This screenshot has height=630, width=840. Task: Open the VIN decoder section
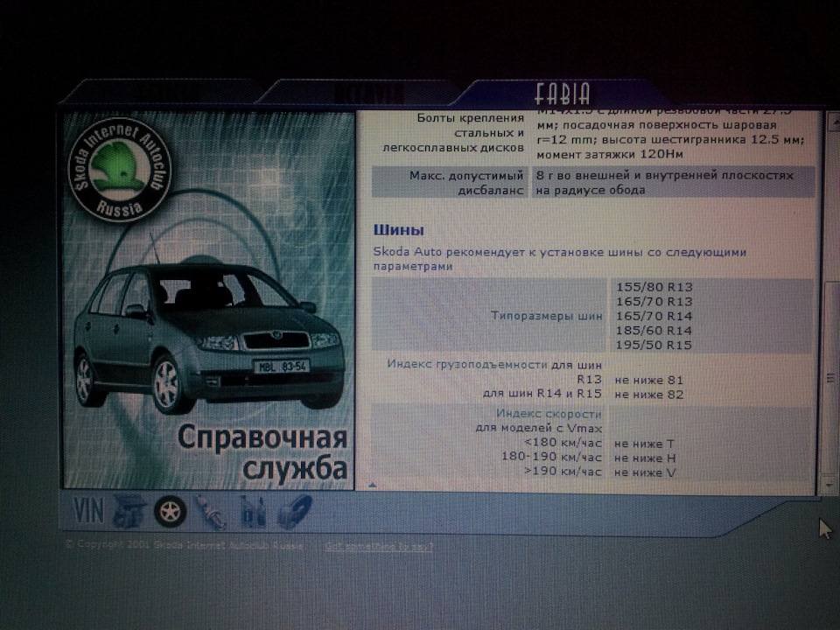coord(88,509)
